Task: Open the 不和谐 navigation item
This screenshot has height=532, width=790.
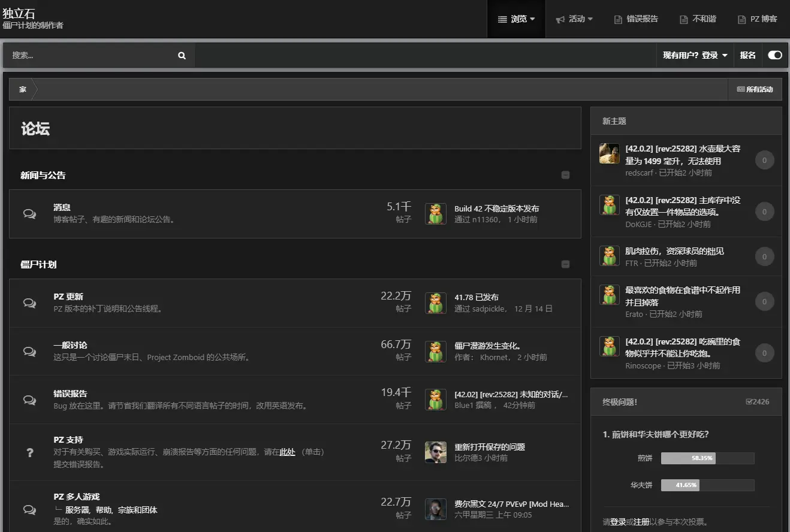Action: coord(698,19)
